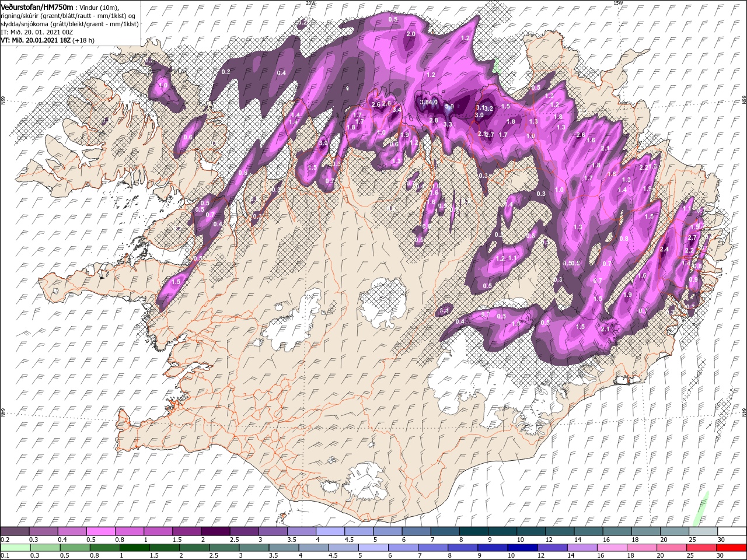Select the rain legend swatch labeled 20

coord(671,547)
